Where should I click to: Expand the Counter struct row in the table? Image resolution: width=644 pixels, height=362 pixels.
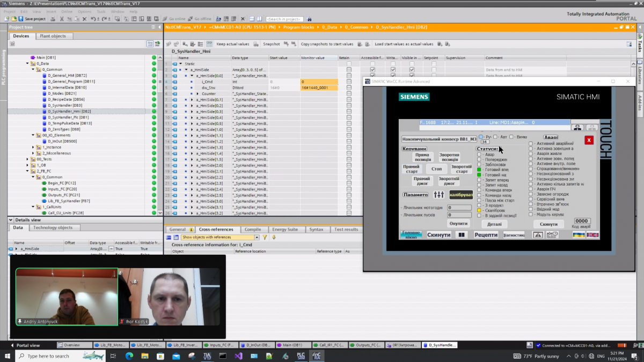197,93
